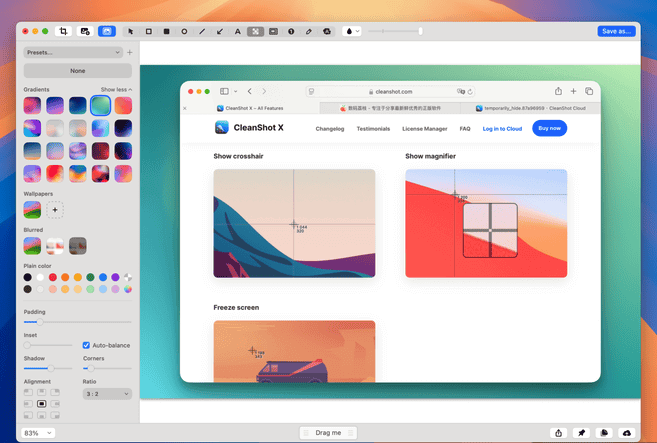Set alignment to top-left
This screenshot has width=657, height=443.
tap(28, 392)
